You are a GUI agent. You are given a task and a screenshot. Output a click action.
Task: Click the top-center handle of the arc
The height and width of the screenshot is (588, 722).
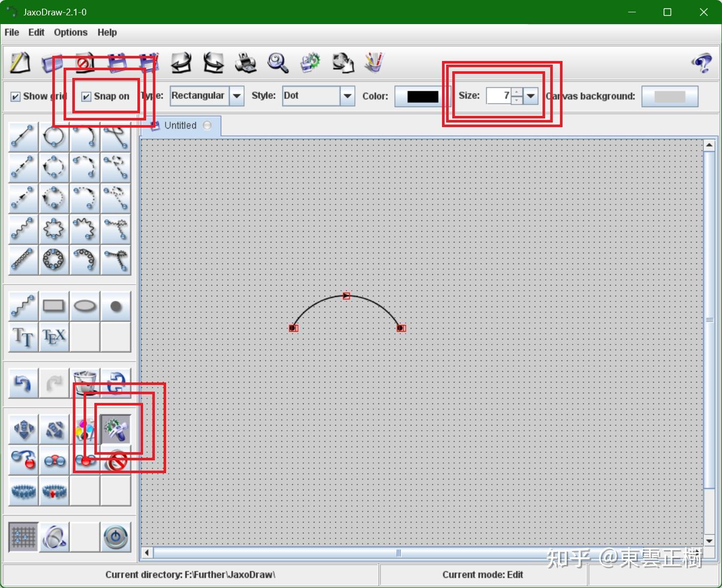click(346, 296)
